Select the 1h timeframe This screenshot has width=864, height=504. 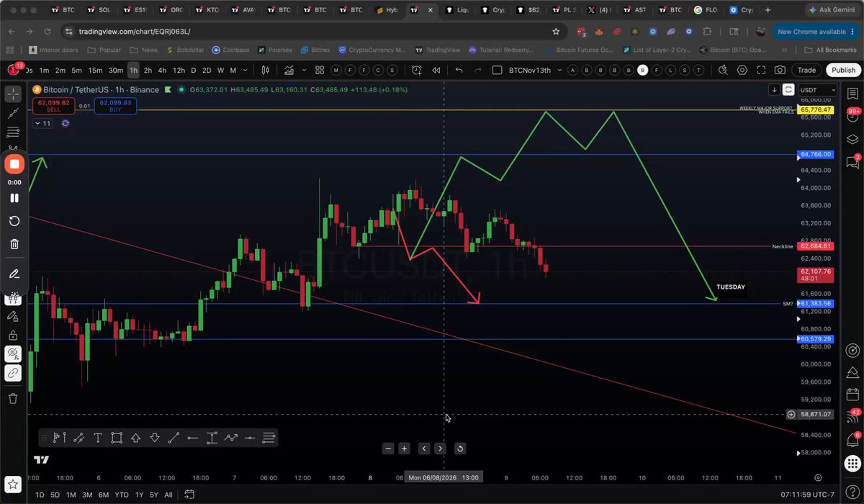click(x=133, y=70)
